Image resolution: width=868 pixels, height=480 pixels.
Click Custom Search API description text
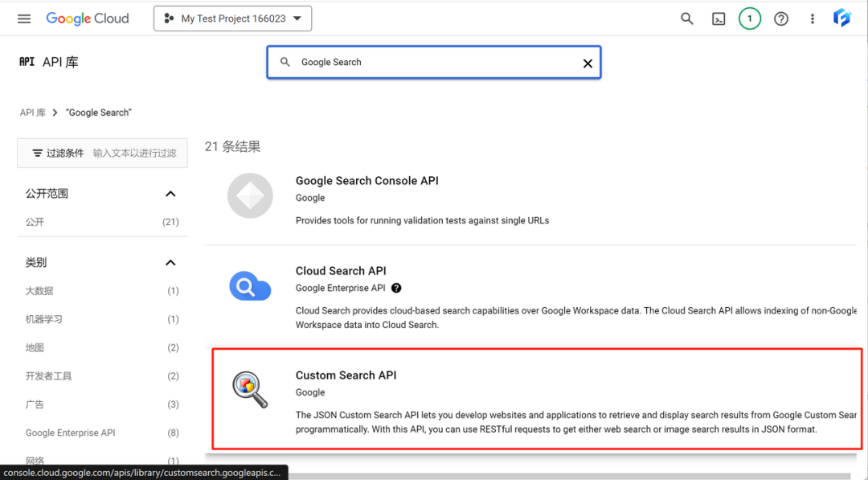pyautogui.click(x=575, y=422)
